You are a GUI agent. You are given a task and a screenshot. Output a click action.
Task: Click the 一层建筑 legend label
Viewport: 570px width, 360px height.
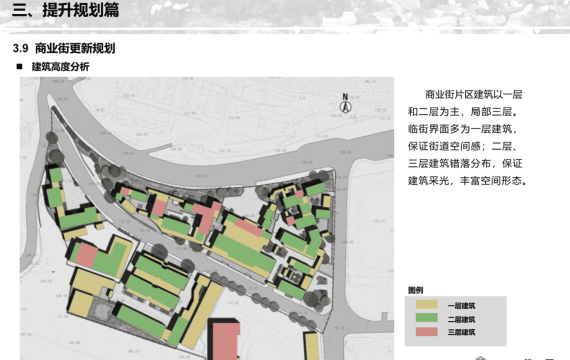(461, 306)
